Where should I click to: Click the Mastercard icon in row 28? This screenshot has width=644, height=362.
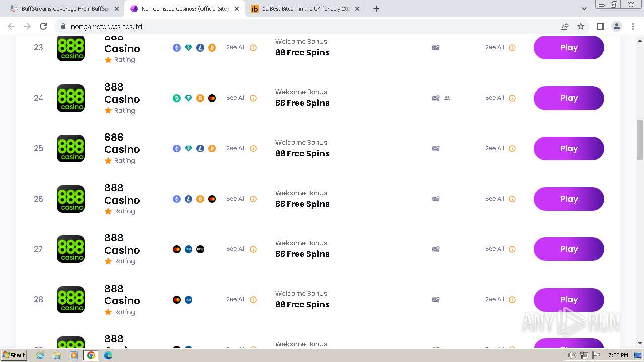point(177,300)
